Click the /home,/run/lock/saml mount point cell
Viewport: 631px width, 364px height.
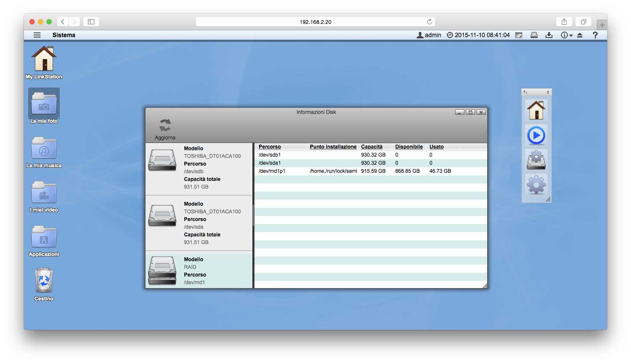[333, 171]
